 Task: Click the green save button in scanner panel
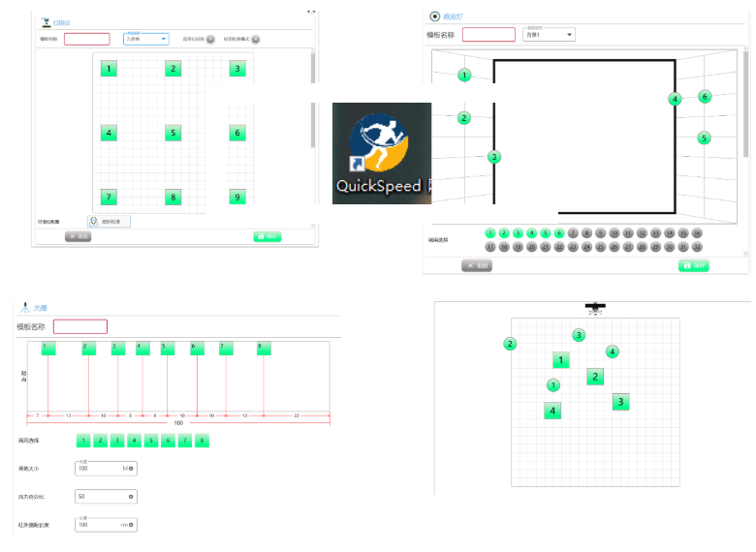(268, 236)
